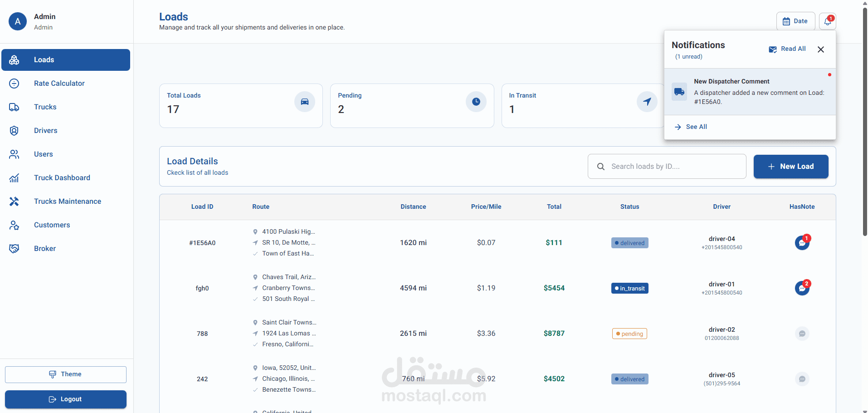Open note icon for load 242
Viewport: 868px width, 413px height.
coord(802,379)
